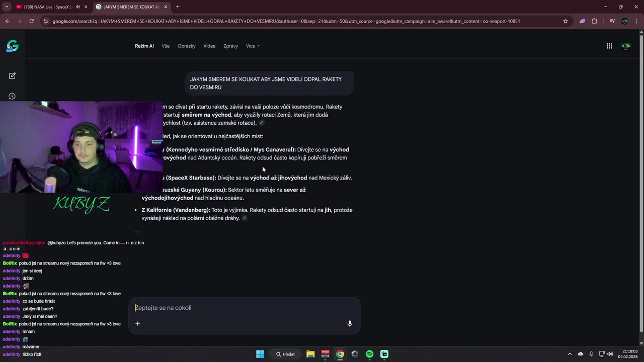Open the Google apps grid
The width and height of the screenshot is (644, 362).
[x=609, y=46]
